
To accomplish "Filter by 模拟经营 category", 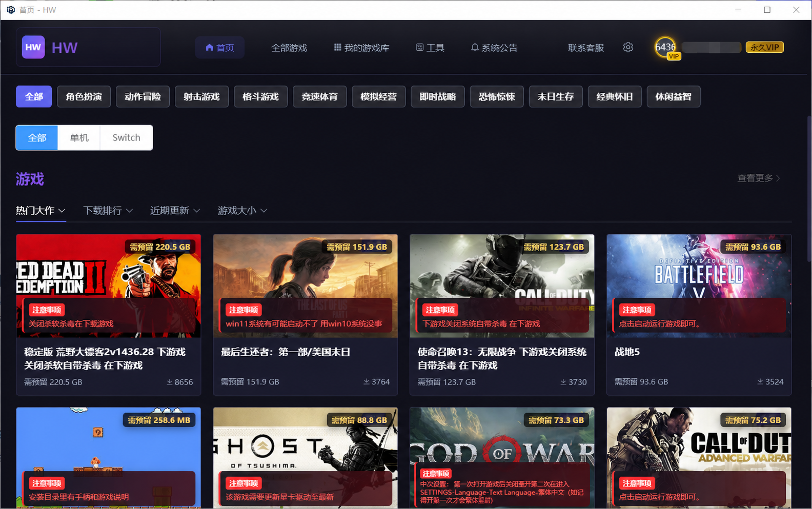I will coord(379,96).
